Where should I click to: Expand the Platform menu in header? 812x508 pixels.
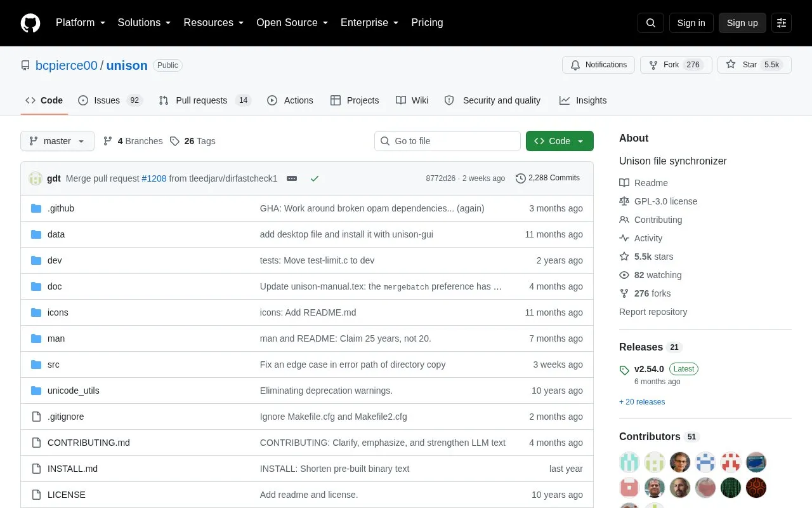point(81,22)
